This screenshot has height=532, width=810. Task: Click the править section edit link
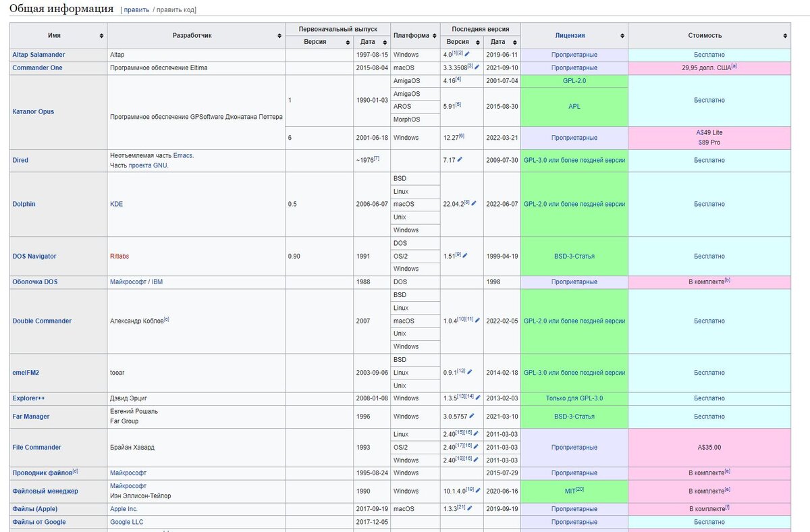click(x=136, y=10)
